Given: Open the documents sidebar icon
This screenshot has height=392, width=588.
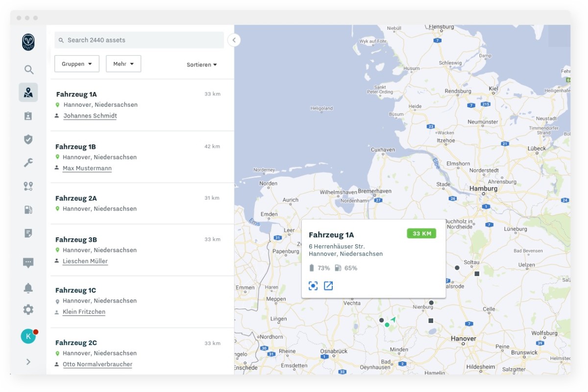Looking at the screenshot, I should (x=28, y=233).
